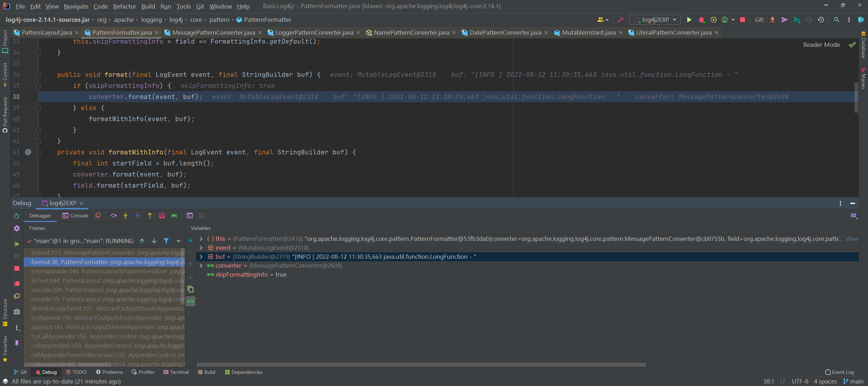This screenshot has width=868, height=386.
Task: Click New Watch plus icon in Variables
Action: click(191, 241)
